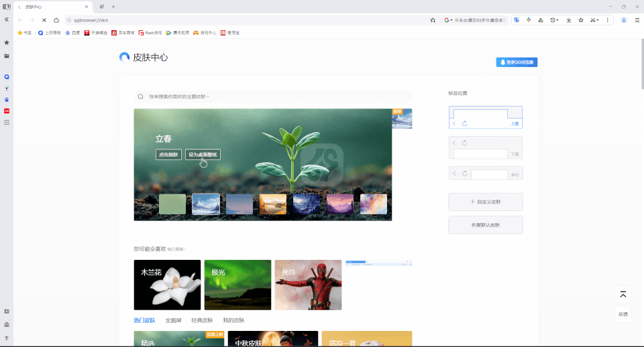Click the translate toolbar icon
This screenshot has height=347, width=644.
point(517,20)
